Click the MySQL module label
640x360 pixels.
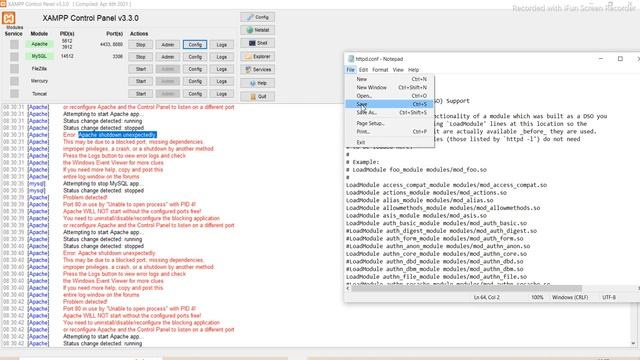(x=40, y=56)
